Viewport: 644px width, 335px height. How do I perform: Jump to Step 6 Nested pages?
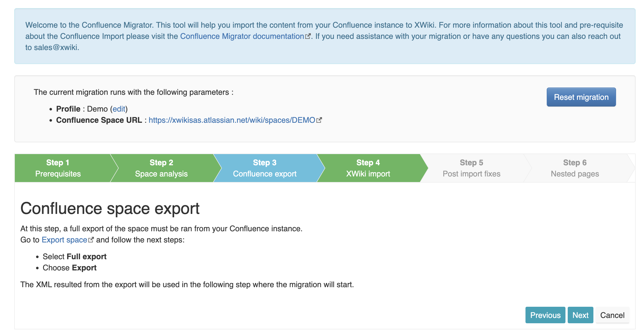[574, 168]
